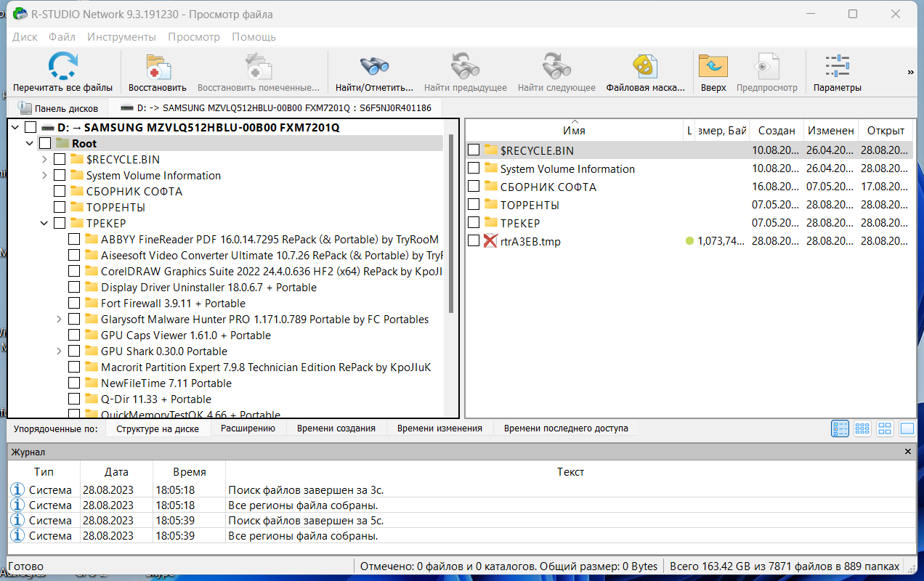The width and height of the screenshot is (924, 581).
Task: Click the Recover toolbar icon
Action: (x=158, y=66)
